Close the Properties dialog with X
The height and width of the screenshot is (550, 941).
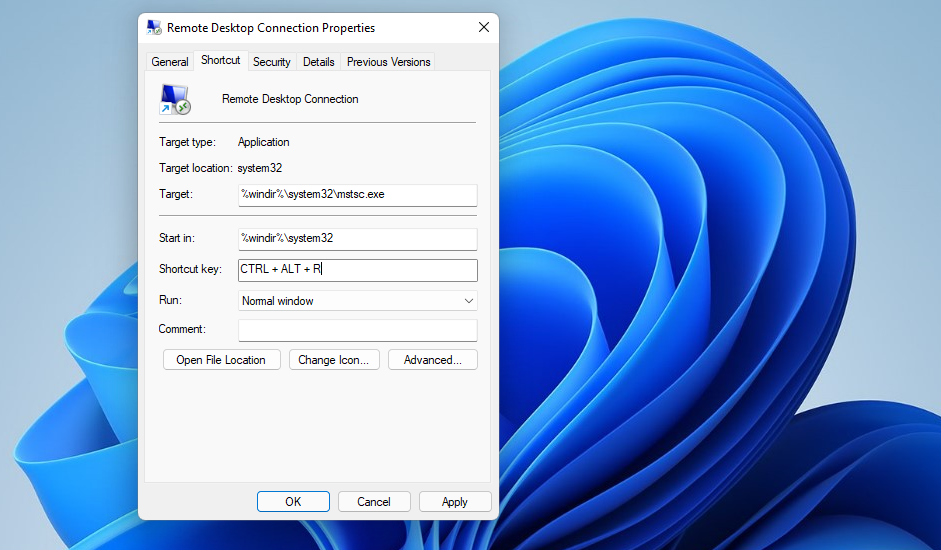pyautogui.click(x=484, y=28)
